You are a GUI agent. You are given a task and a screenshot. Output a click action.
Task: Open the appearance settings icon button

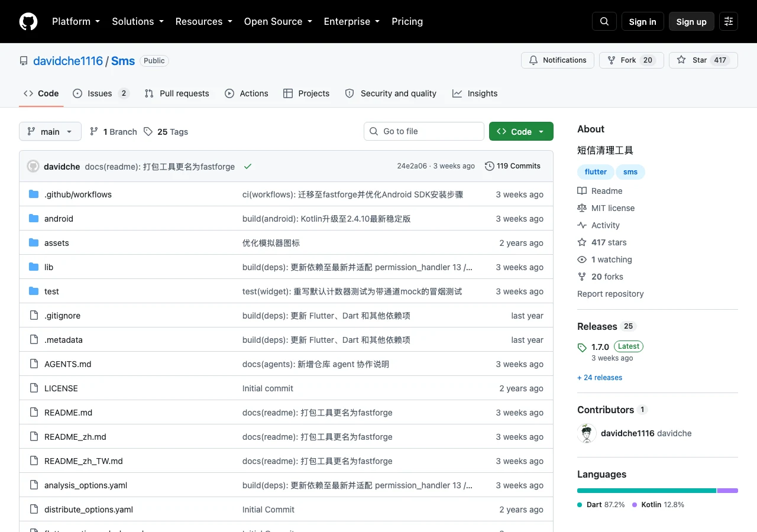pyautogui.click(x=729, y=21)
